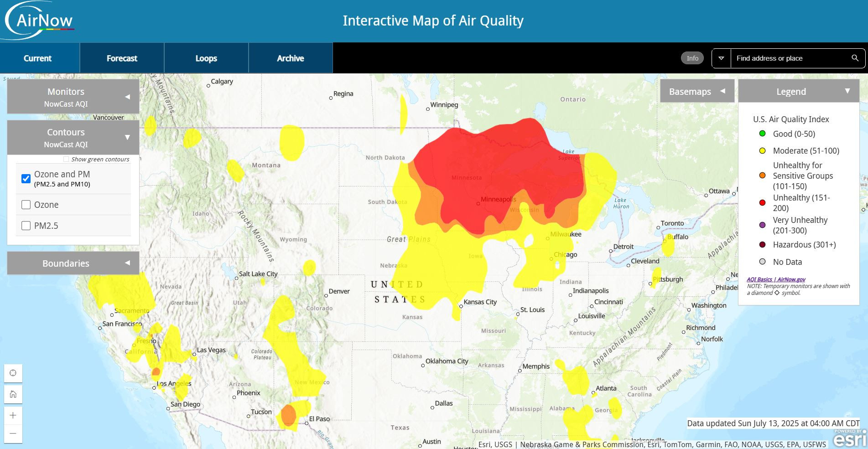Click the Minneapolis city marker
The image size is (868, 449).
tap(478, 204)
